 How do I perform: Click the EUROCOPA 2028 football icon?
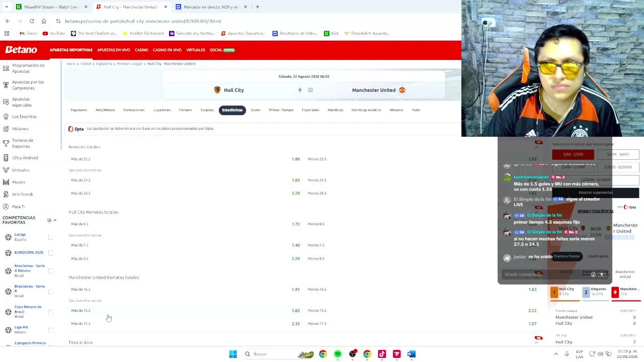(x=8, y=252)
